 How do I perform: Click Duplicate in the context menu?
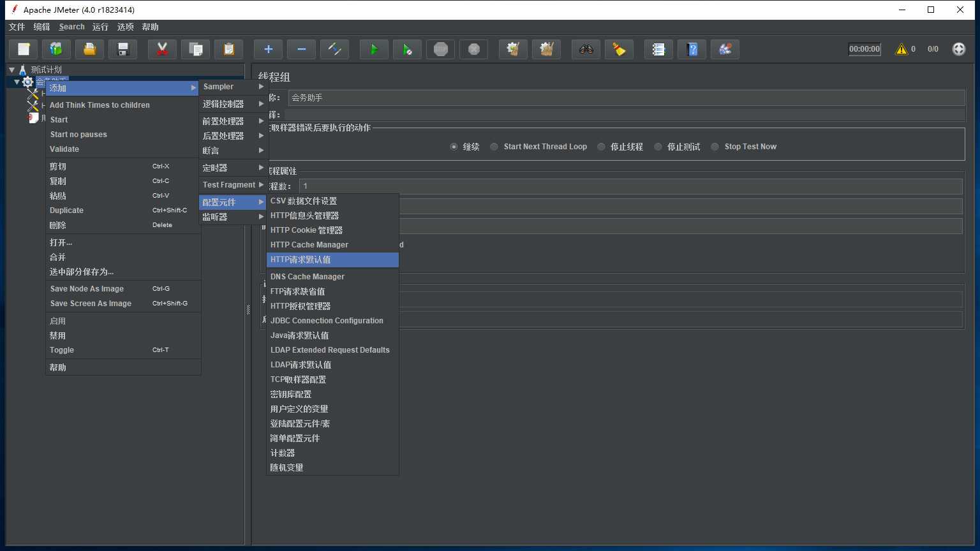[122, 210]
